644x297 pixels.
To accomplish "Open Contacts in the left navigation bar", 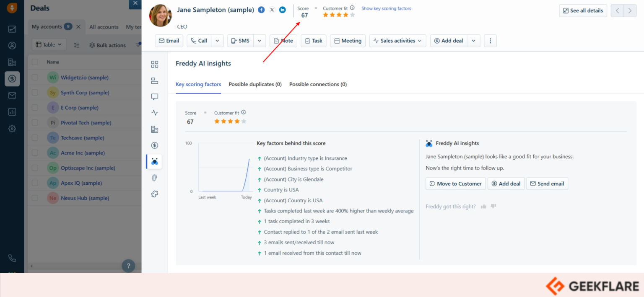I will point(12,46).
